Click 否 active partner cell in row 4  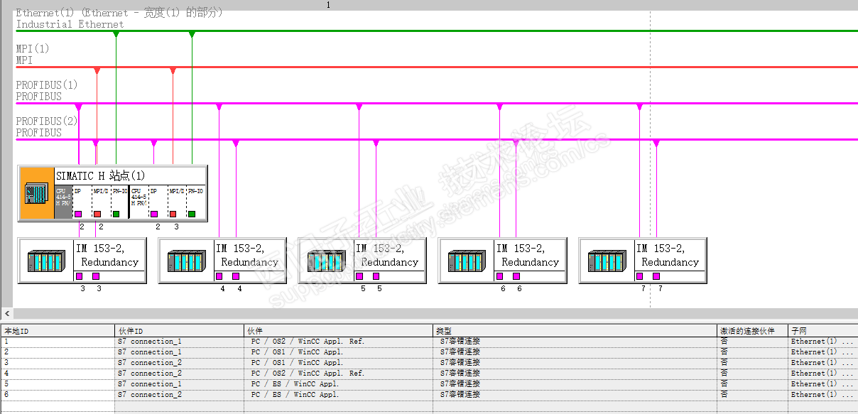click(752, 374)
